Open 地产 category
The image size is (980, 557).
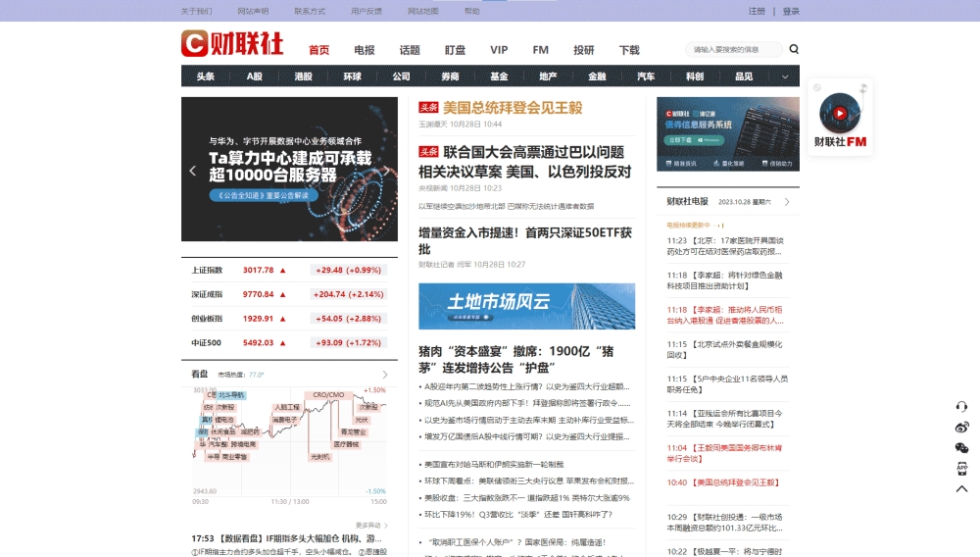(x=548, y=76)
